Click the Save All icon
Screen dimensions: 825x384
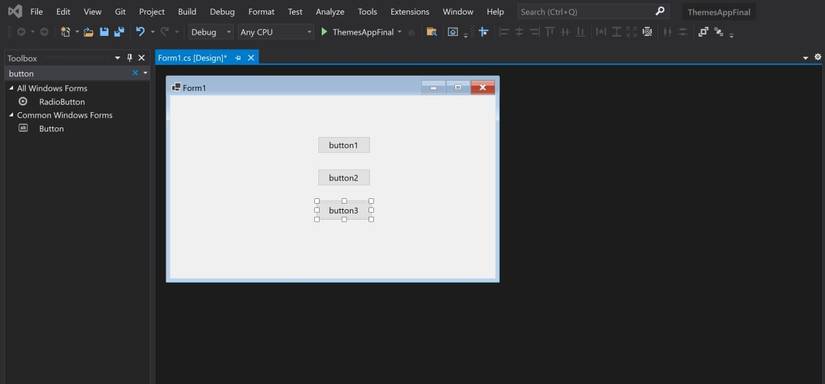(119, 32)
